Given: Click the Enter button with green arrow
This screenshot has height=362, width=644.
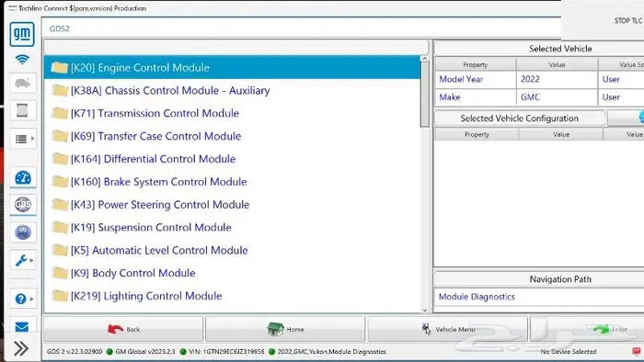Looking at the screenshot, I should (x=587, y=329).
